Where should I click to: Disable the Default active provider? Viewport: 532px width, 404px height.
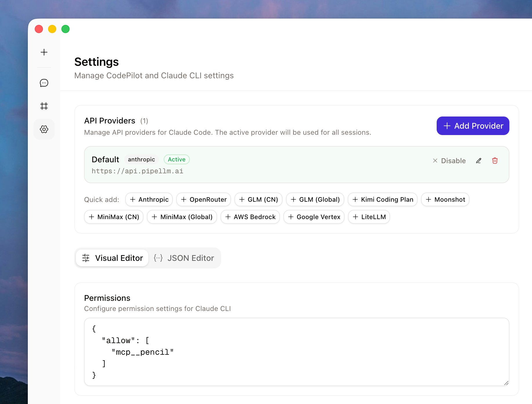point(449,161)
